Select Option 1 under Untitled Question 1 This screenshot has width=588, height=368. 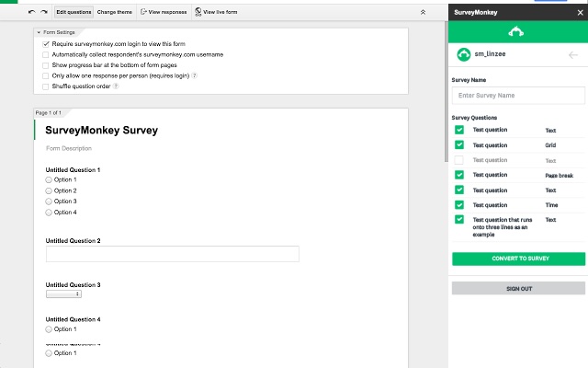pos(49,180)
